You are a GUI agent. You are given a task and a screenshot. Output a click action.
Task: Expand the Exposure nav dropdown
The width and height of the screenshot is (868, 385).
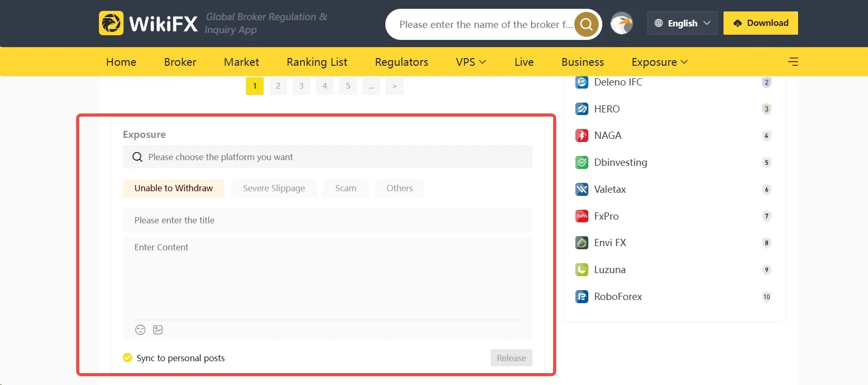pyautogui.click(x=659, y=62)
